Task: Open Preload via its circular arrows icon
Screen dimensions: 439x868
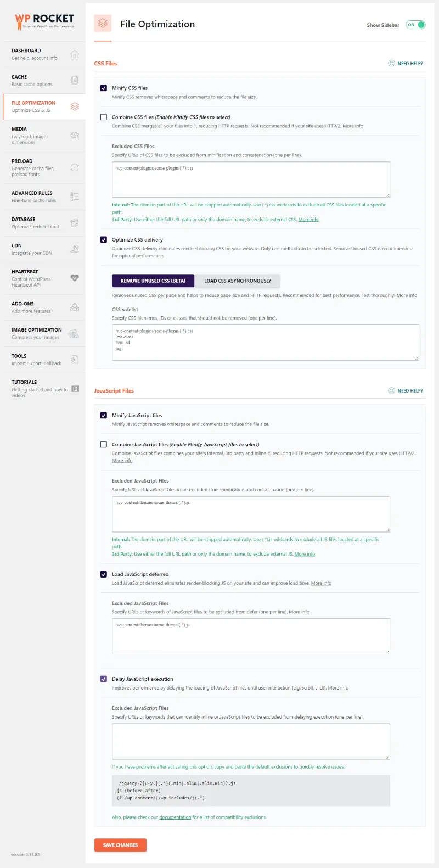Action: [74, 167]
